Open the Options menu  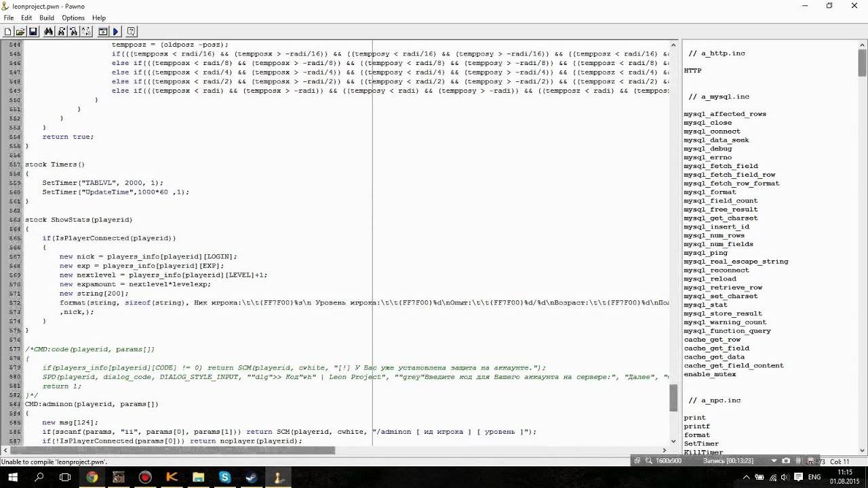(x=73, y=18)
